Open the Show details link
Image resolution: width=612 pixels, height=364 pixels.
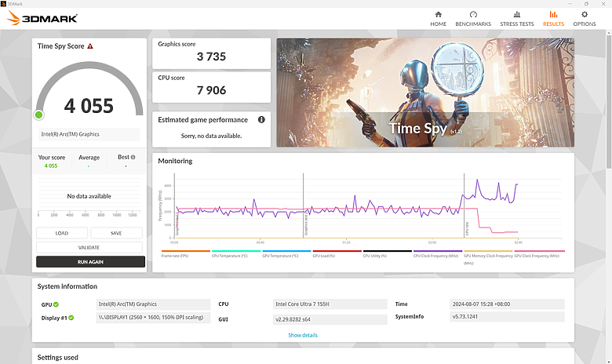click(x=303, y=335)
